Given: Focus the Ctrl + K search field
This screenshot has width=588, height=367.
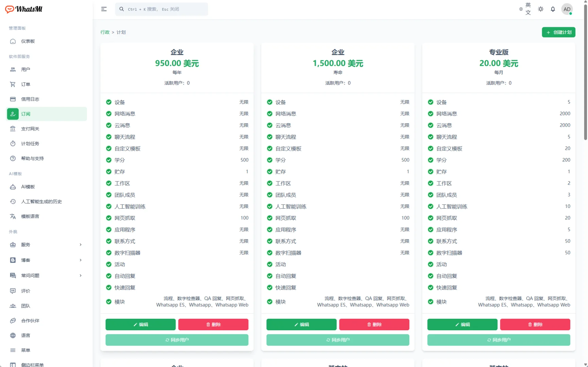Looking at the screenshot, I should point(162,9).
